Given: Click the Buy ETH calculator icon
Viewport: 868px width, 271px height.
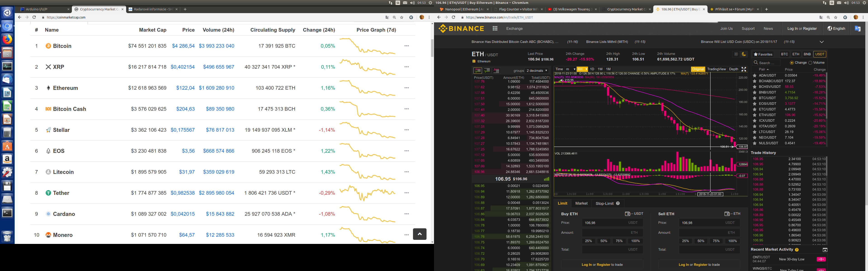Looking at the screenshot, I should [627, 214].
